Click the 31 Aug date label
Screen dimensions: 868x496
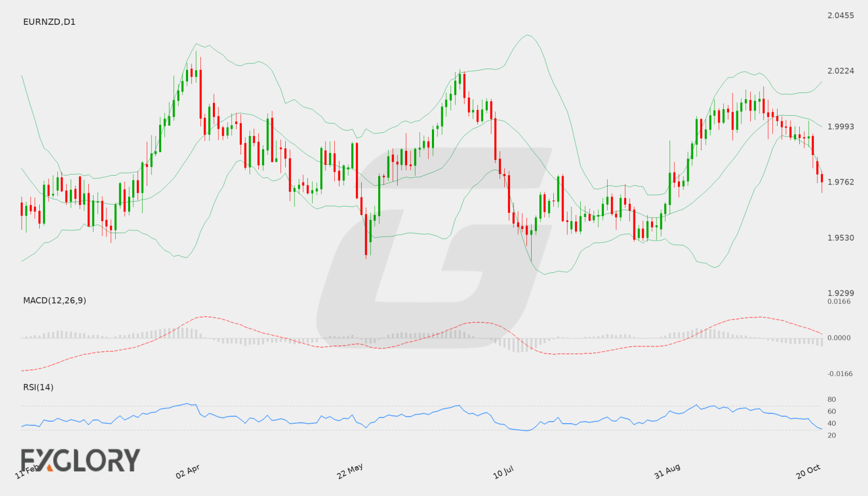pos(667,471)
